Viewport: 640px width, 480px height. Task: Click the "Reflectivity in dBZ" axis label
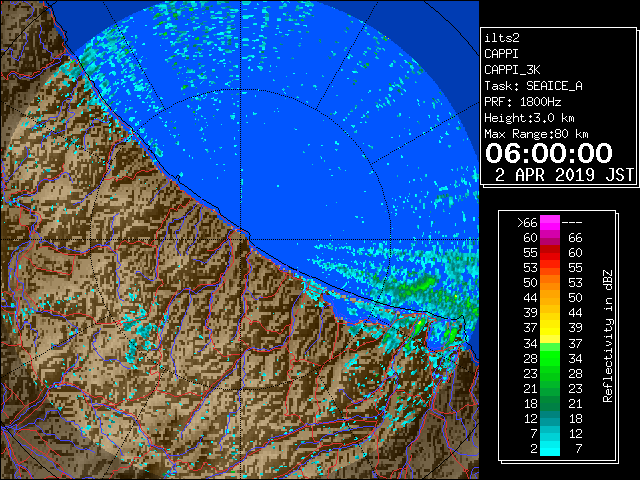608,336
